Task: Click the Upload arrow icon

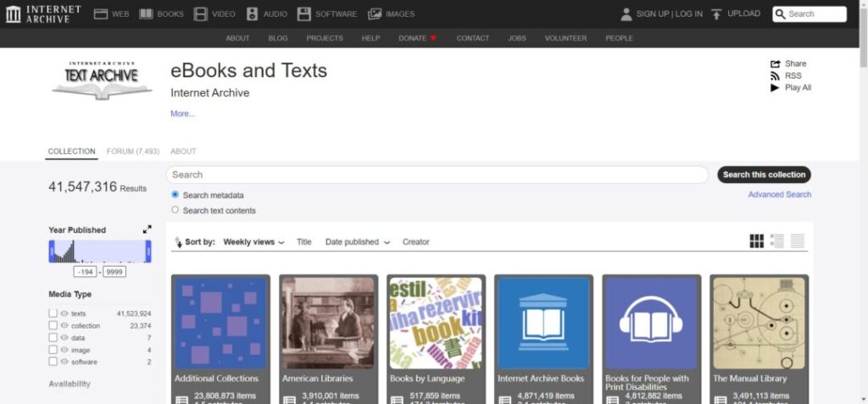Action: 716,14
